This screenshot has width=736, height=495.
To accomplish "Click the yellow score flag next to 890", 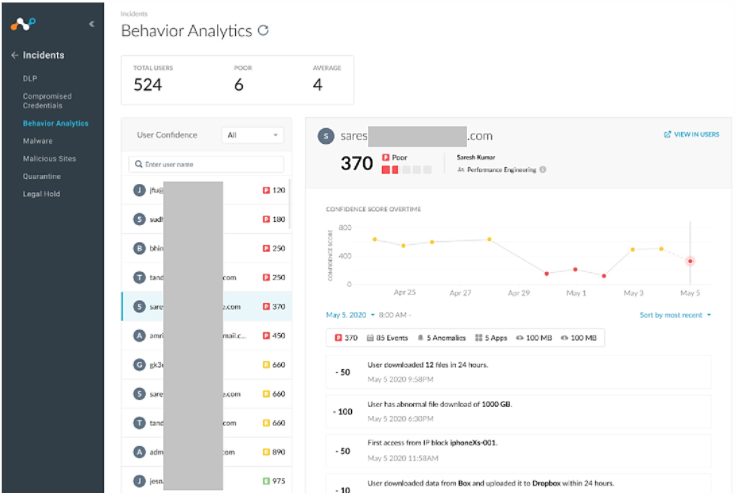I will tap(266, 452).
